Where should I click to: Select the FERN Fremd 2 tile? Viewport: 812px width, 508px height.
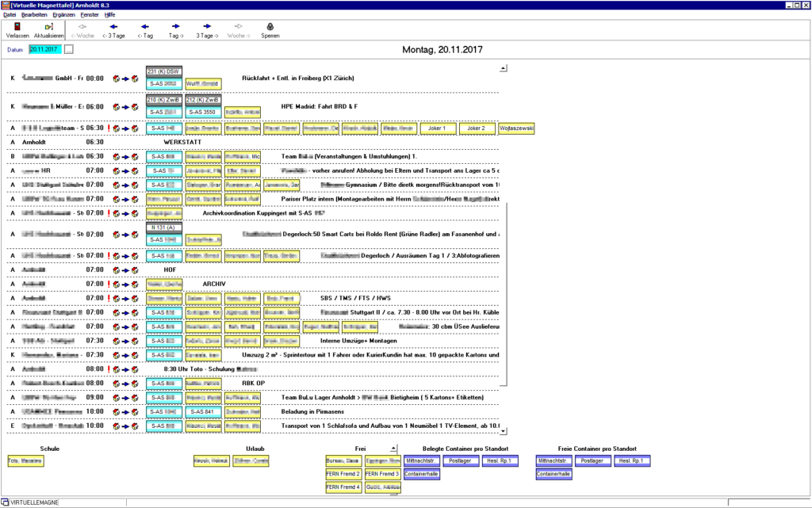coord(343,474)
